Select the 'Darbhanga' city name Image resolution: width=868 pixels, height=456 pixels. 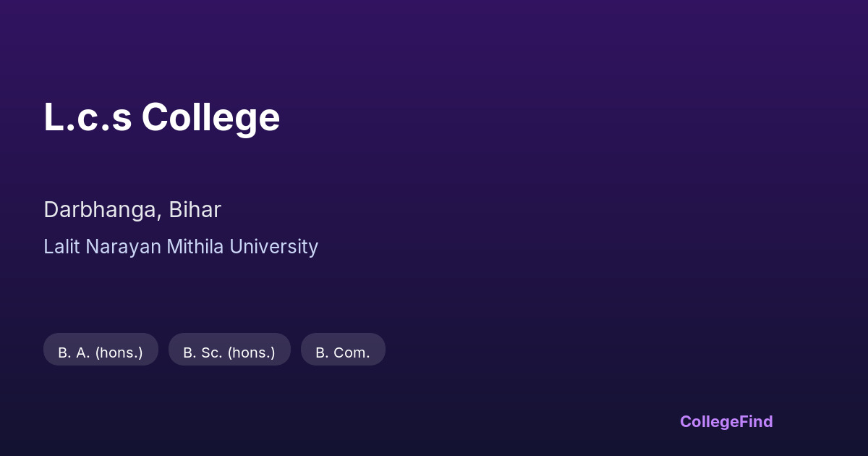tap(101, 210)
